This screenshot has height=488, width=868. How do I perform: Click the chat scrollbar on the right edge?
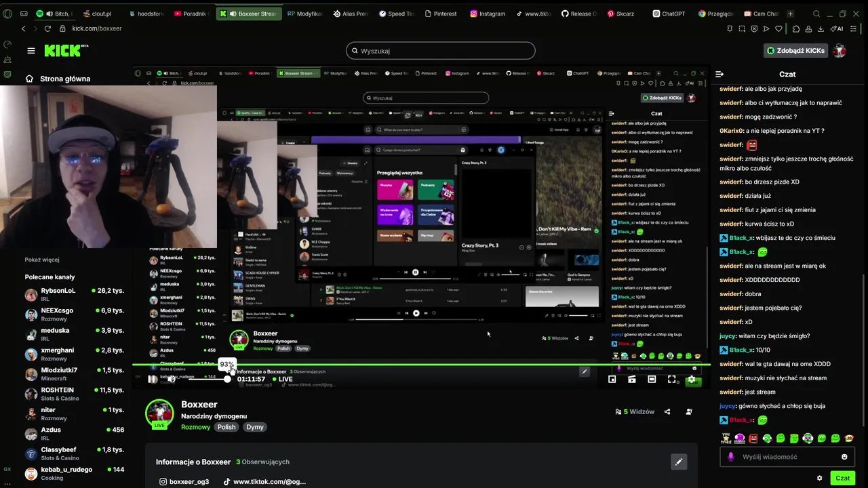click(863, 349)
